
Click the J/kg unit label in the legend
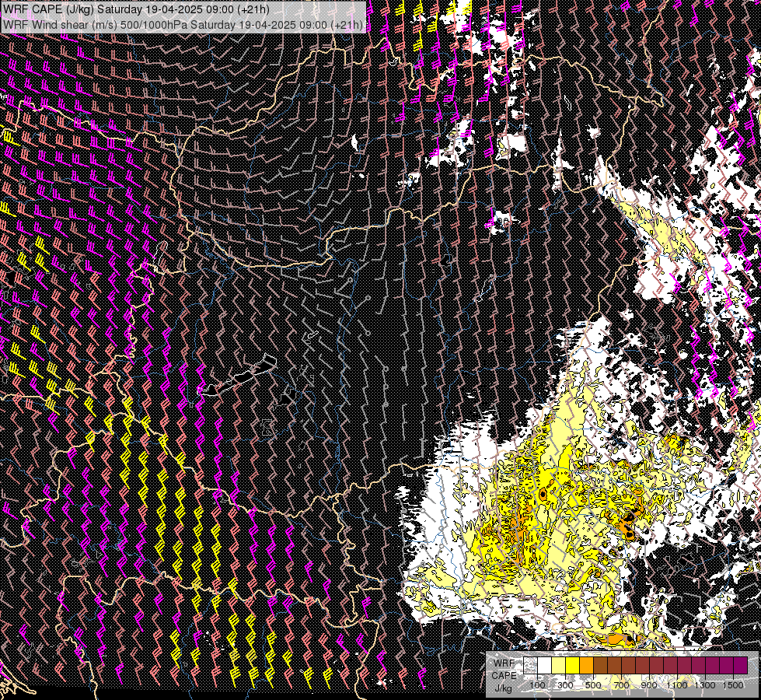pos(504,688)
